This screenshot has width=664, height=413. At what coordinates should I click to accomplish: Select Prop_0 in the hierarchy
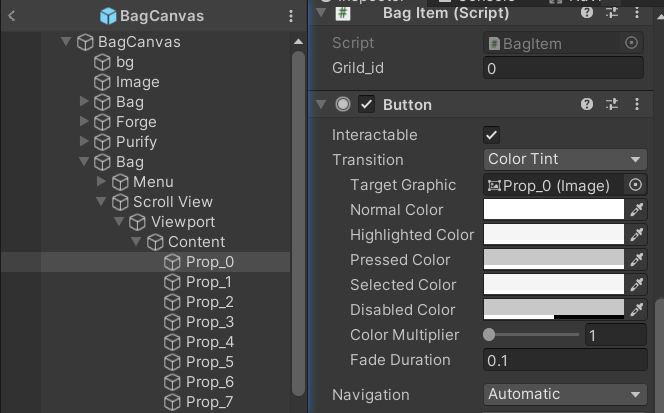[x=210, y=262]
